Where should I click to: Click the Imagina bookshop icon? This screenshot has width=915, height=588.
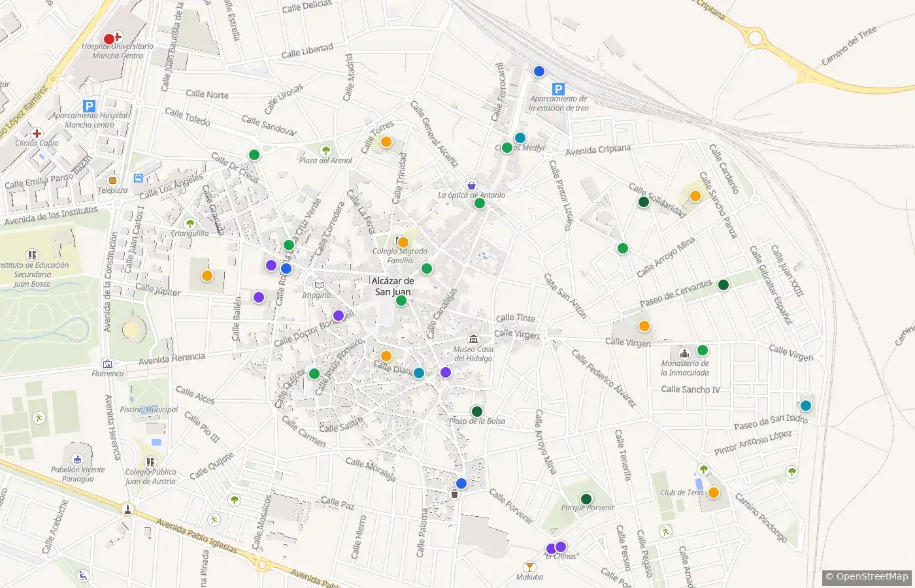click(319, 285)
